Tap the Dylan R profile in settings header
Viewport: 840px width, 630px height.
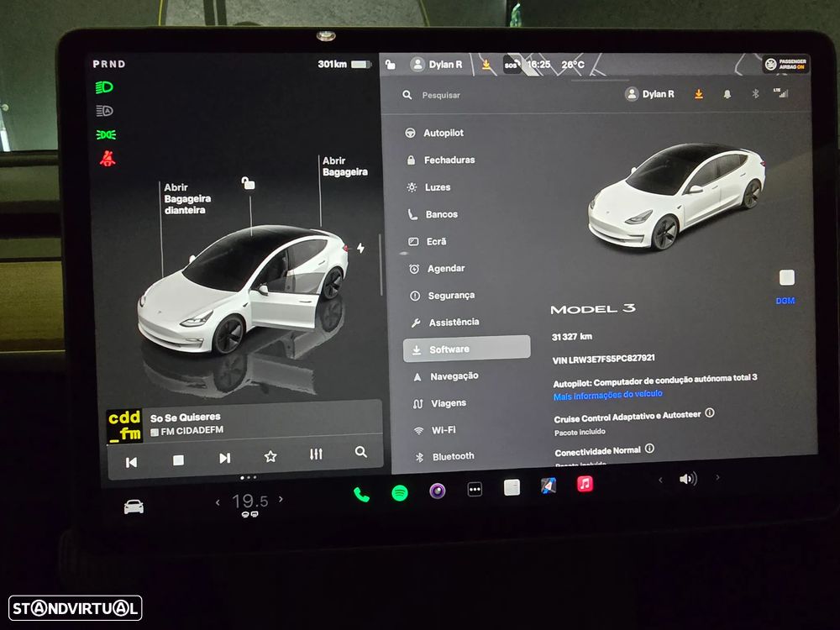click(649, 94)
